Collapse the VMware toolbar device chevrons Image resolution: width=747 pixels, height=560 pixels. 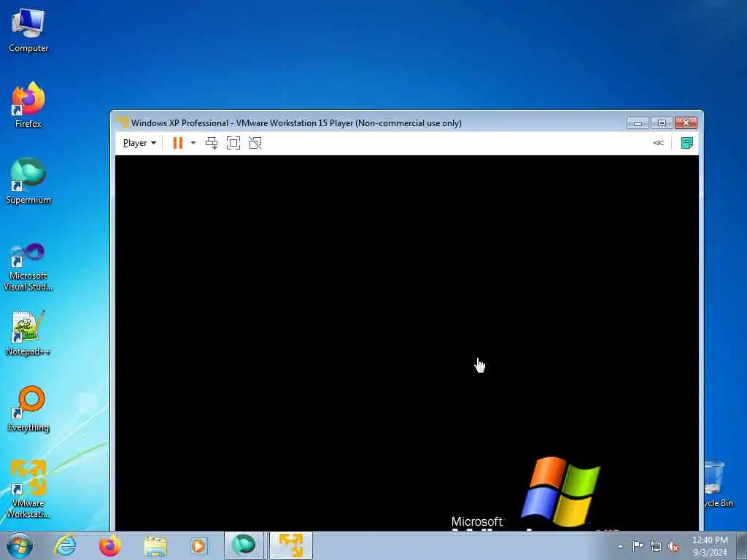[x=659, y=143]
